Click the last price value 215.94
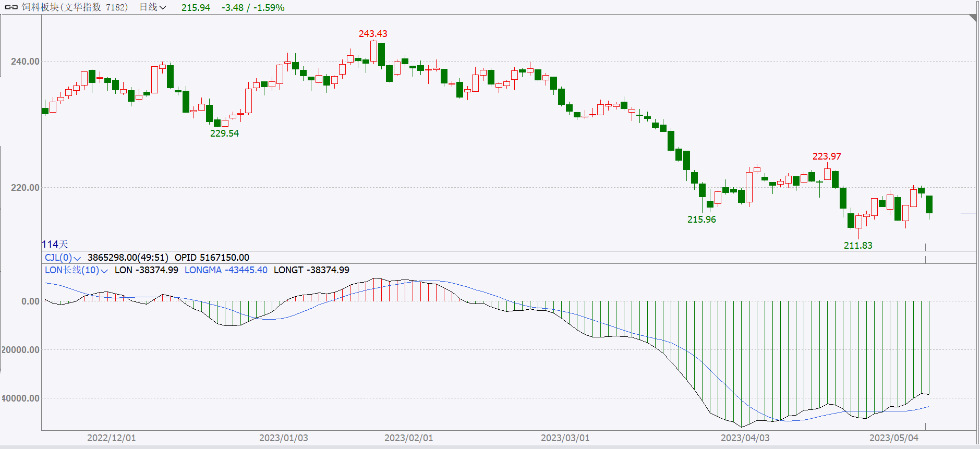This screenshot has width=980, height=449. coord(196,8)
